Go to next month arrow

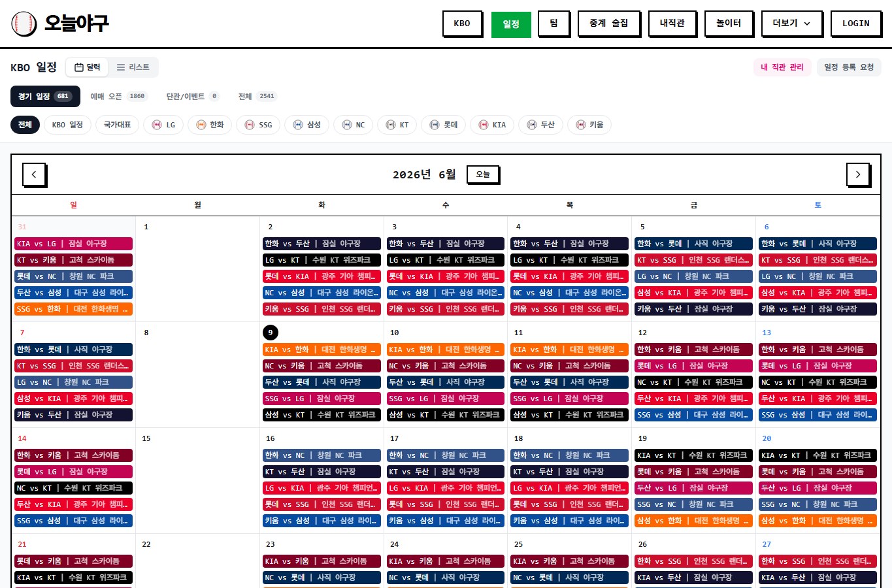(x=858, y=174)
